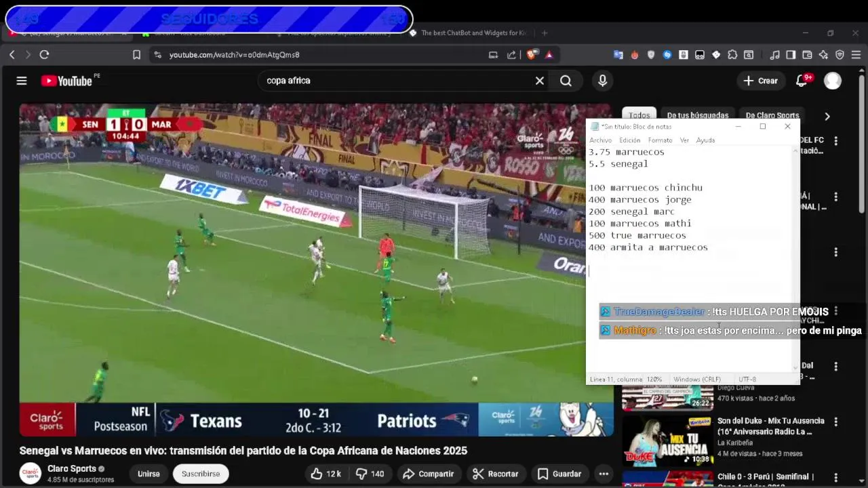The height and width of the screenshot is (488, 868).
Task: Click the line '500 true marruecos' in Notepad
Action: pos(637,236)
